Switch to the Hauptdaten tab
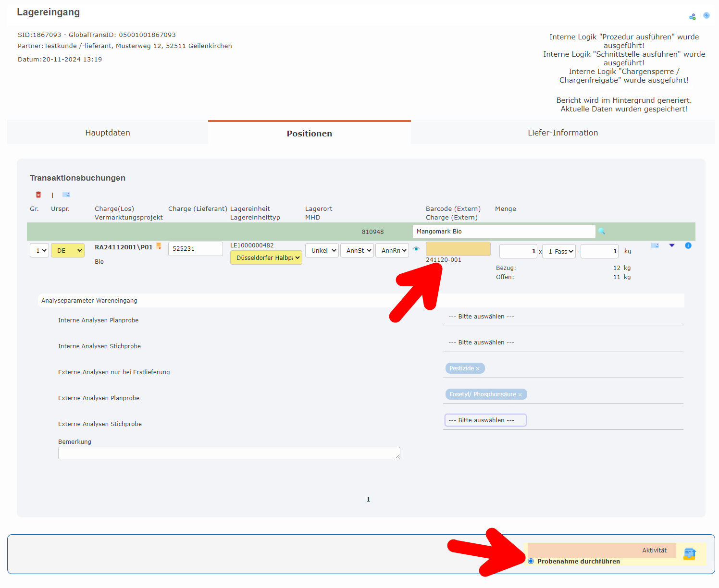Viewport: 719px width, 588px height. [x=107, y=133]
